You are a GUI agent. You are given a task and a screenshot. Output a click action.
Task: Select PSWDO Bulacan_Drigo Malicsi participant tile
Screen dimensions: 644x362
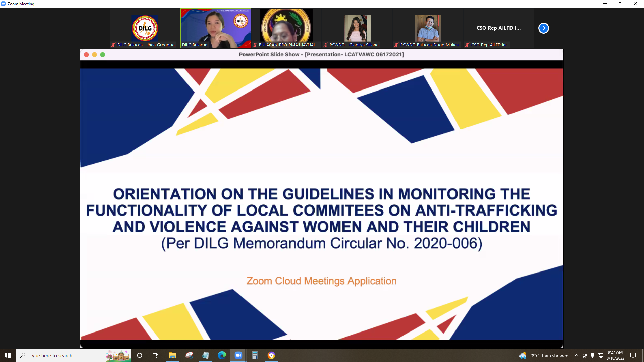[x=428, y=28]
